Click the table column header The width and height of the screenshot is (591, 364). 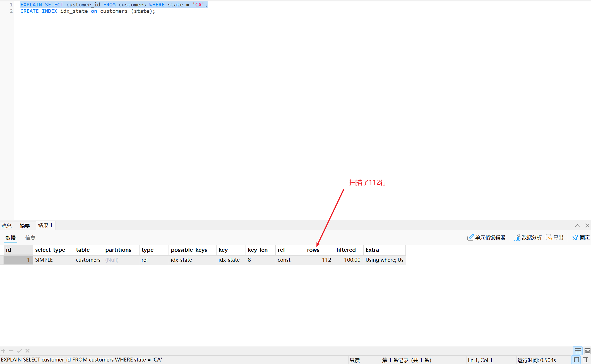click(x=88, y=250)
